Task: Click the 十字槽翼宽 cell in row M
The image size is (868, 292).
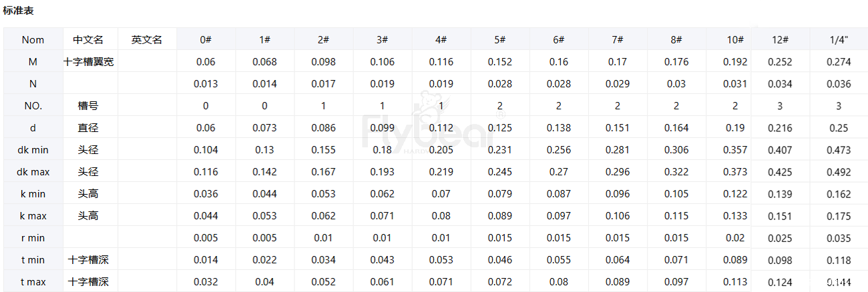Action: pos(88,62)
